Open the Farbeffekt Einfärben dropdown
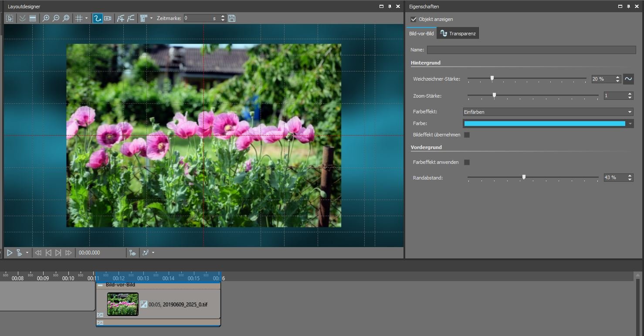Image resolution: width=644 pixels, height=336 pixels. coord(547,112)
